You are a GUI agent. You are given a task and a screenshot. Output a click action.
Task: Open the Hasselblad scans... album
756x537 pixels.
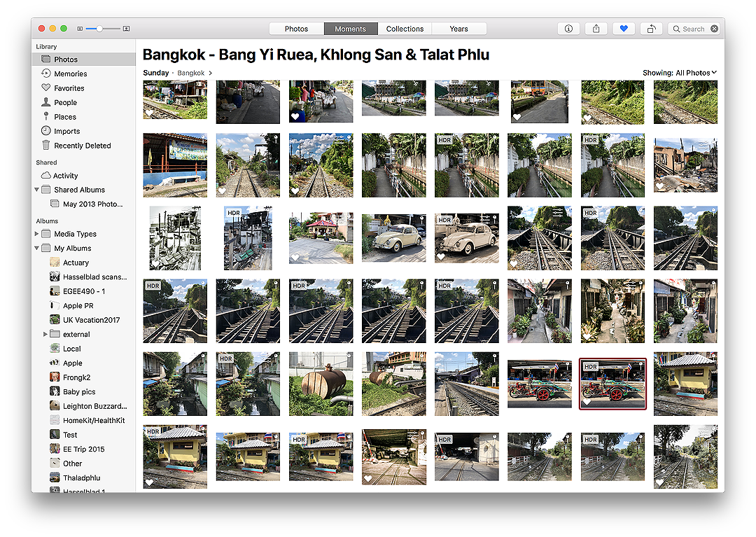click(84, 277)
